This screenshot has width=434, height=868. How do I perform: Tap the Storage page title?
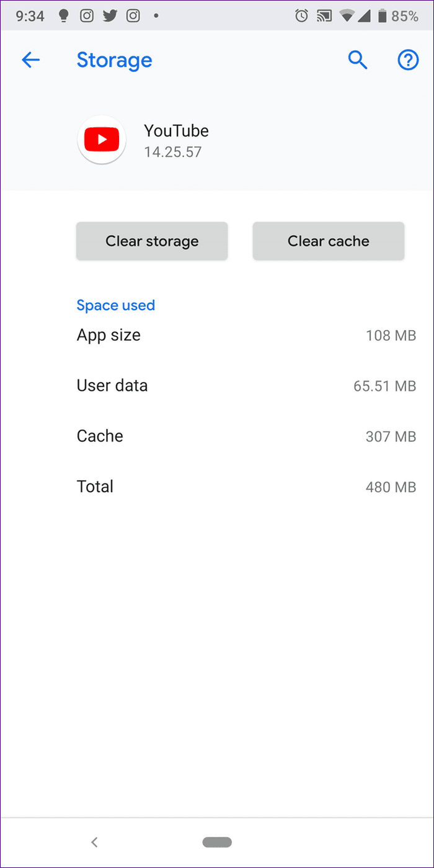(114, 61)
